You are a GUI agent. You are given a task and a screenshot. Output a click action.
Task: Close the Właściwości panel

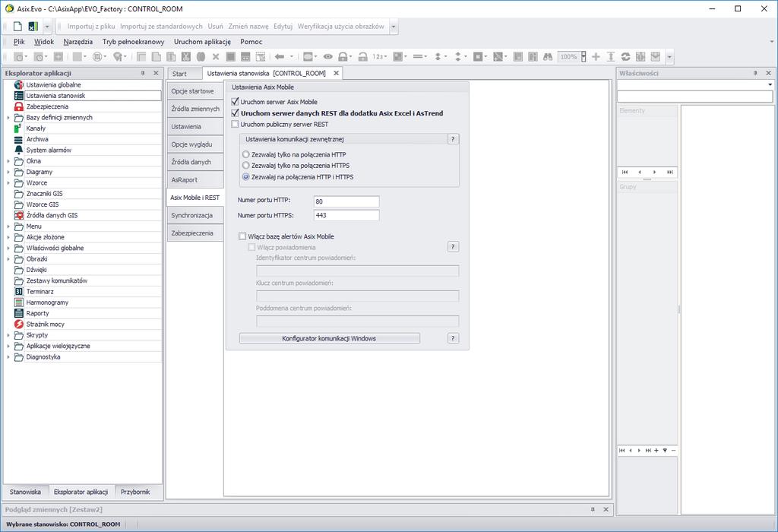769,73
